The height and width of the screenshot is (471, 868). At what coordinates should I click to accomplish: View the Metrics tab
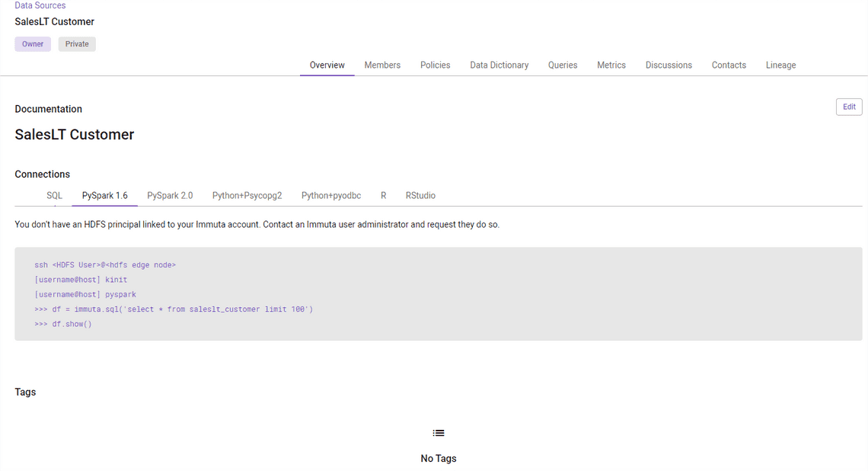[611, 66]
